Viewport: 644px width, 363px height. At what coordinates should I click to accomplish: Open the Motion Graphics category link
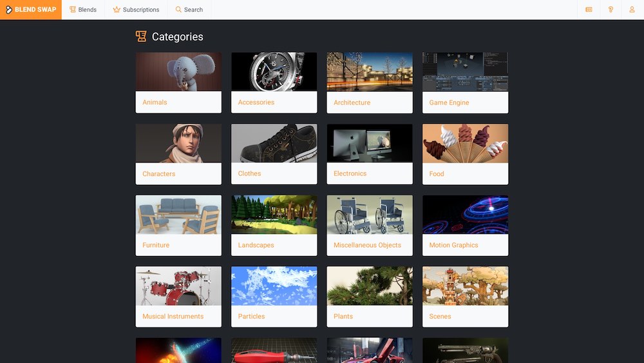pyautogui.click(x=453, y=245)
